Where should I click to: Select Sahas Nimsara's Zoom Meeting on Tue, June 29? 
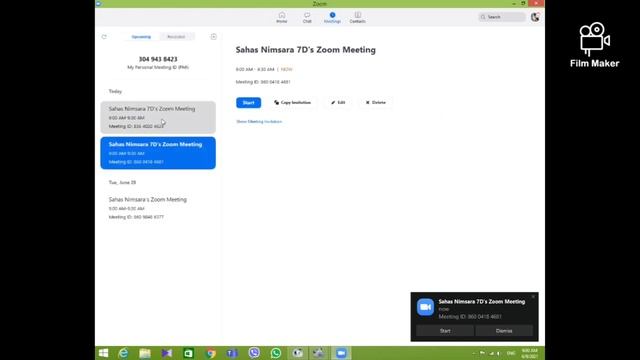(158, 208)
